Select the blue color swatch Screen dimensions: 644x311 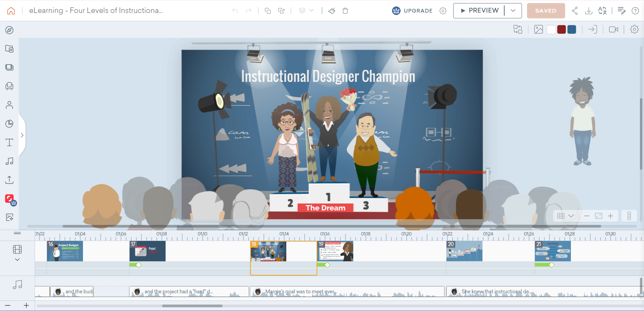(x=572, y=29)
